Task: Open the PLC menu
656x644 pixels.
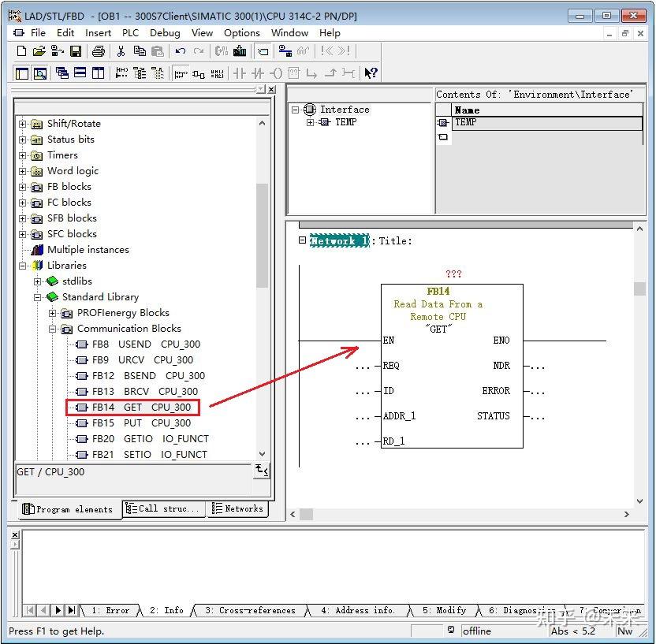Action: click(x=130, y=32)
